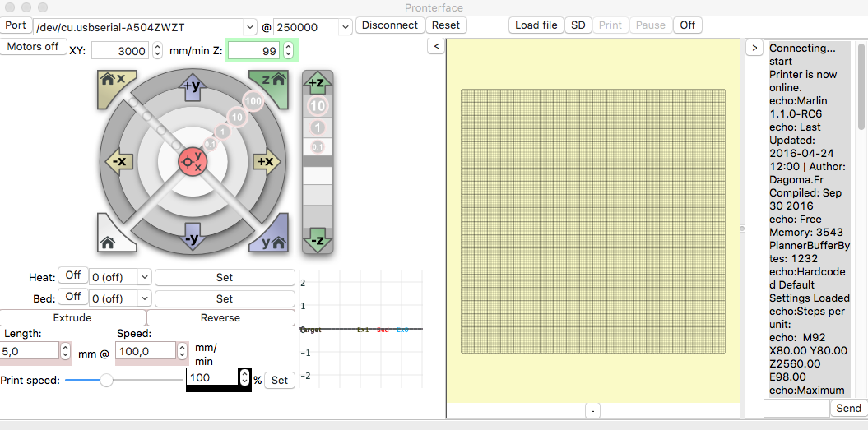This screenshot has width=868, height=430.
Task: Raise Z axis with +z arrow
Action: [318, 83]
